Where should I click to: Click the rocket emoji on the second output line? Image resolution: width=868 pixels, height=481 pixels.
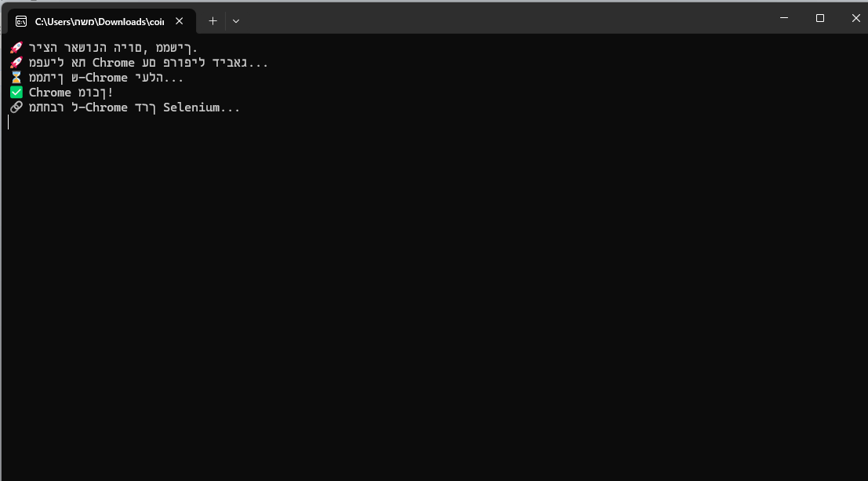click(16, 63)
